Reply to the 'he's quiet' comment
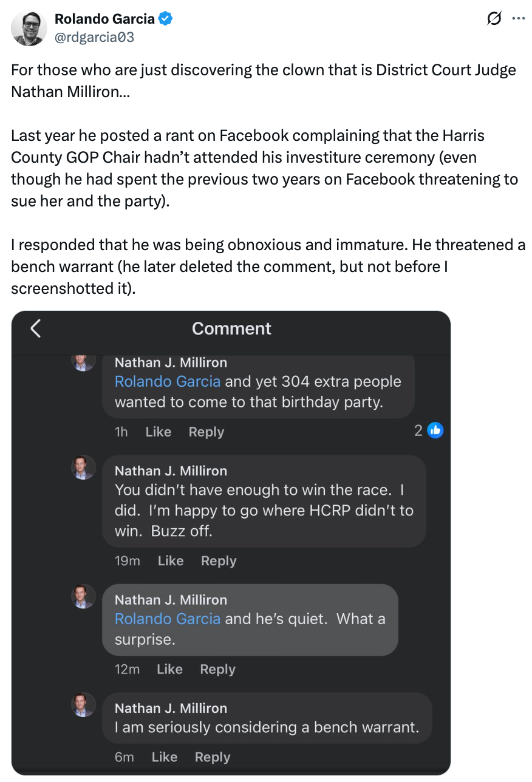 point(217,670)
